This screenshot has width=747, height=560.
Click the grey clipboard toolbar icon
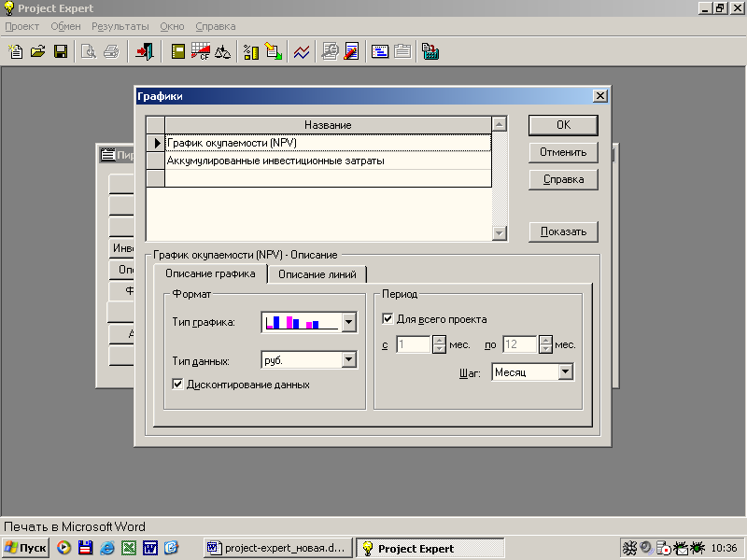point(402,51)
